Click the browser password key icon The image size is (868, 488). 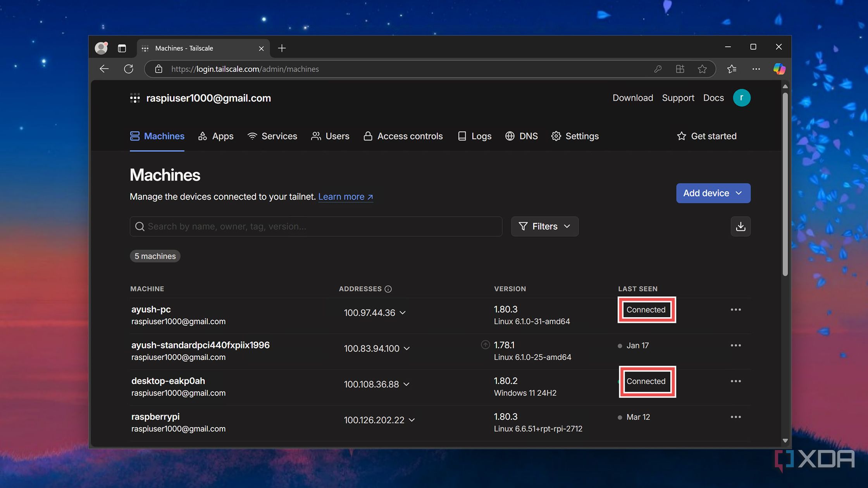(658, 69)
